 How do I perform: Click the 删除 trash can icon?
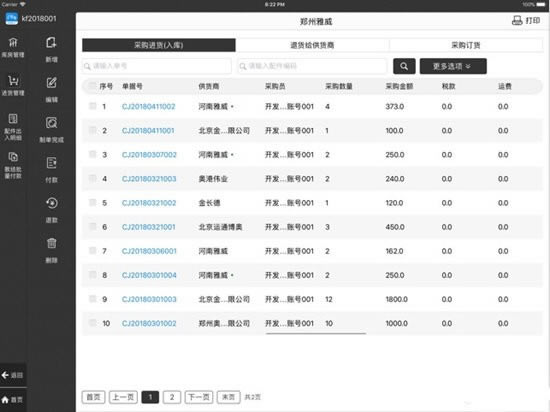pos(51,243)
